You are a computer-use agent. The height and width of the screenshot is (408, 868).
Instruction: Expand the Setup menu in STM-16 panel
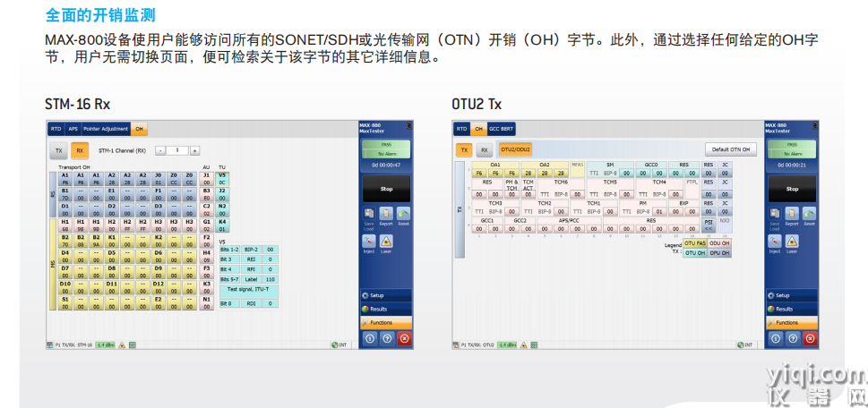pyautogui.click(x=386, y=295)
